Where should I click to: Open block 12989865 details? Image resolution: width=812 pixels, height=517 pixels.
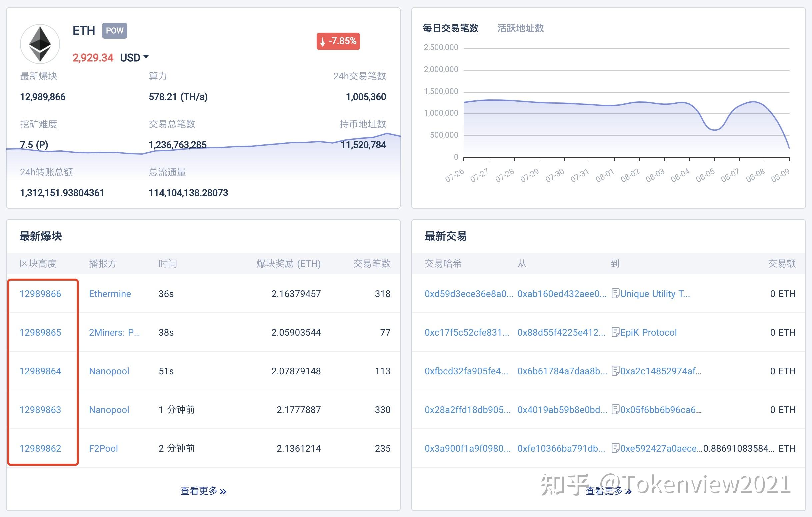[40, 333]
